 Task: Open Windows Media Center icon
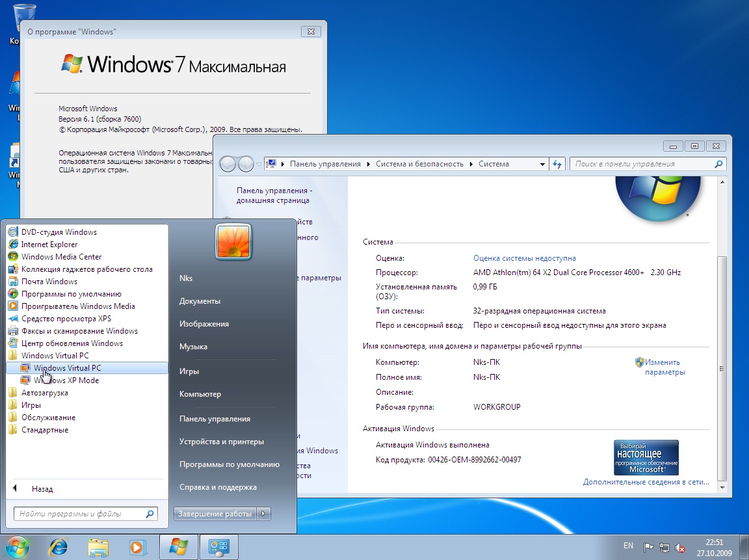(x=14, y=257)
